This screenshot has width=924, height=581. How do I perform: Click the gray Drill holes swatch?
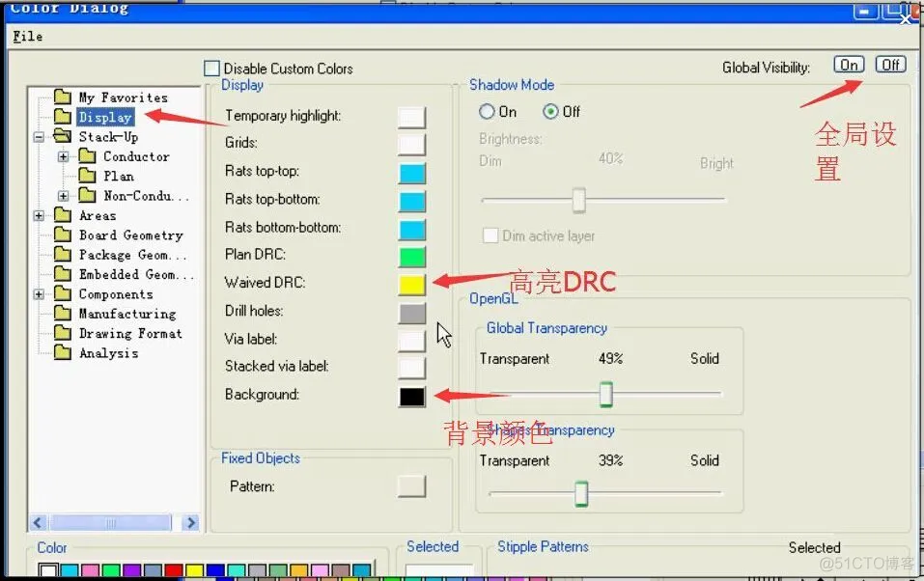pos(411,314)
